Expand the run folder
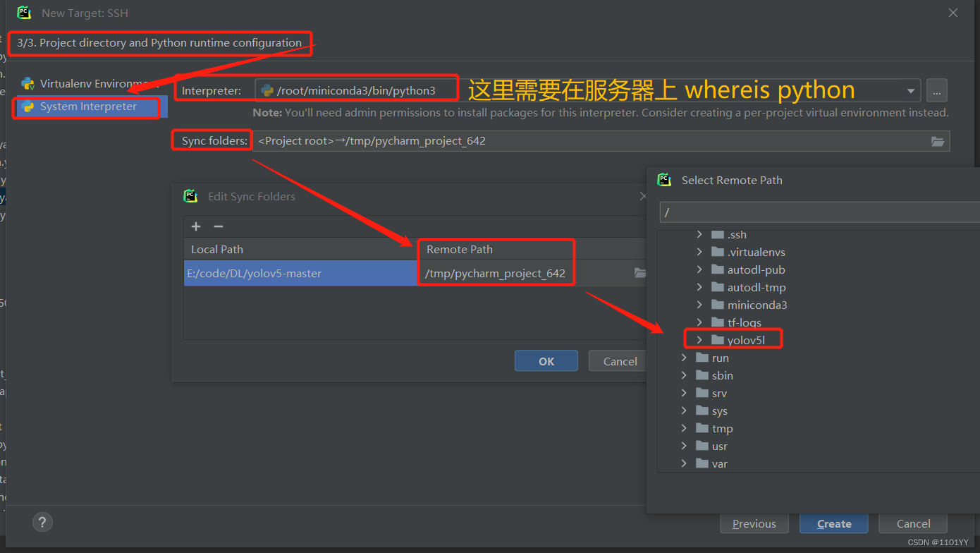Image resolution: width=980 pixels, height=553 pixels. coord(684,358)
